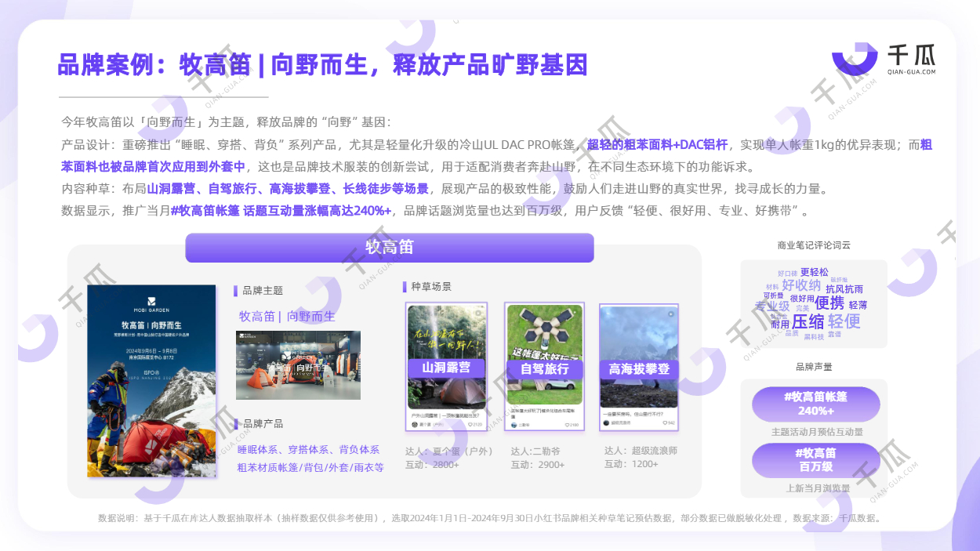The image size is (980, 551).
Task: Click the 商业笔记评论词云 heading
Action: pyautogui.click(x=814, y=245)
